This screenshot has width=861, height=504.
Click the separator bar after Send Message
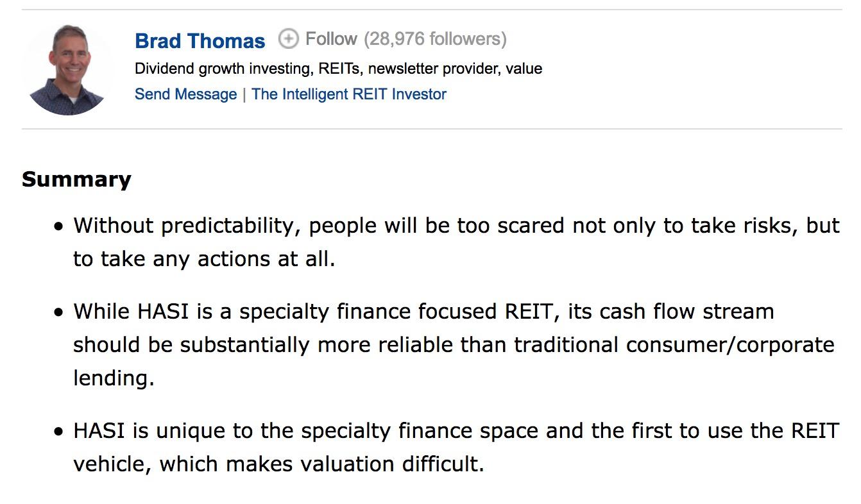point(244,95)
